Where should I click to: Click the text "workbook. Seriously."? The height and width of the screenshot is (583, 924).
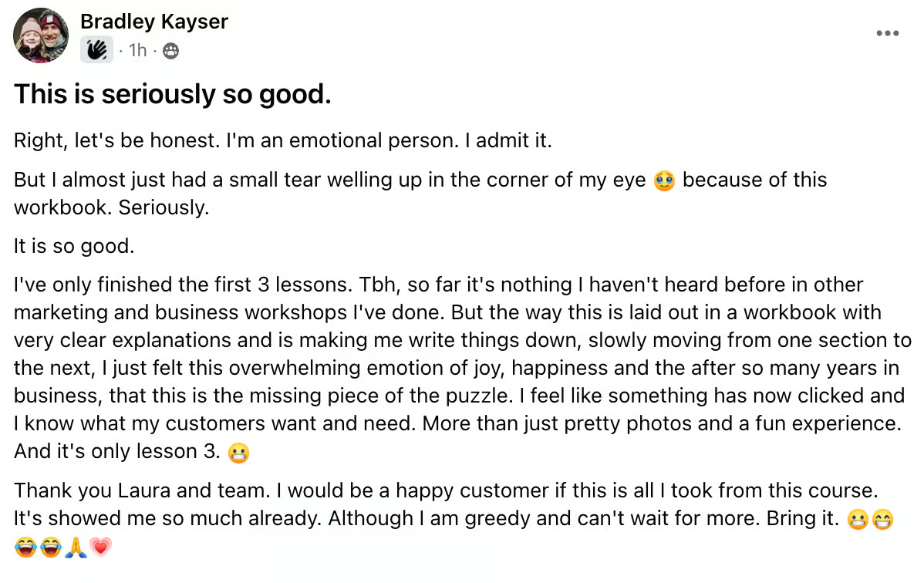pos(111,207)
